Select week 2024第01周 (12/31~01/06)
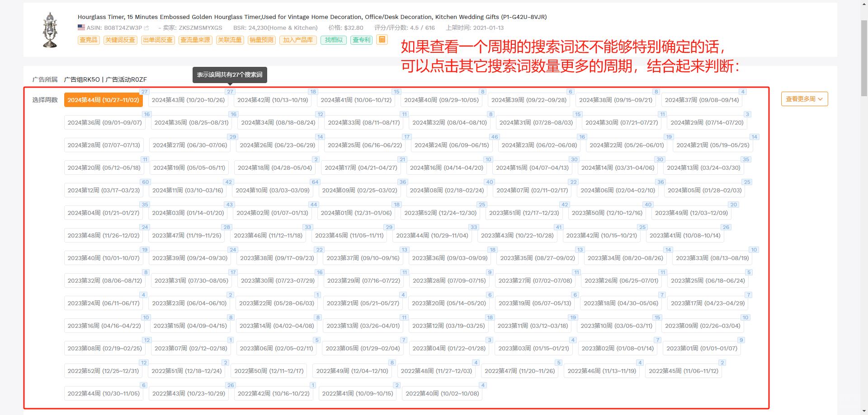 coord(356,213)
